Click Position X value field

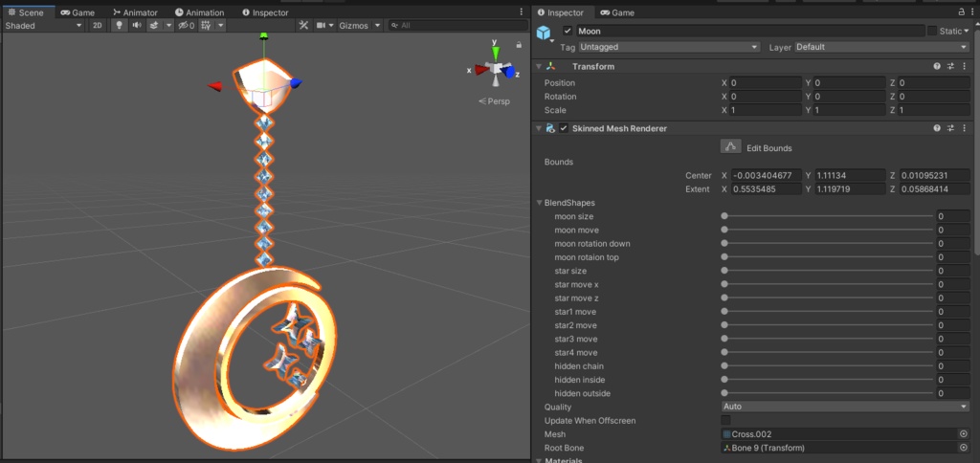[x=766, y=82]
